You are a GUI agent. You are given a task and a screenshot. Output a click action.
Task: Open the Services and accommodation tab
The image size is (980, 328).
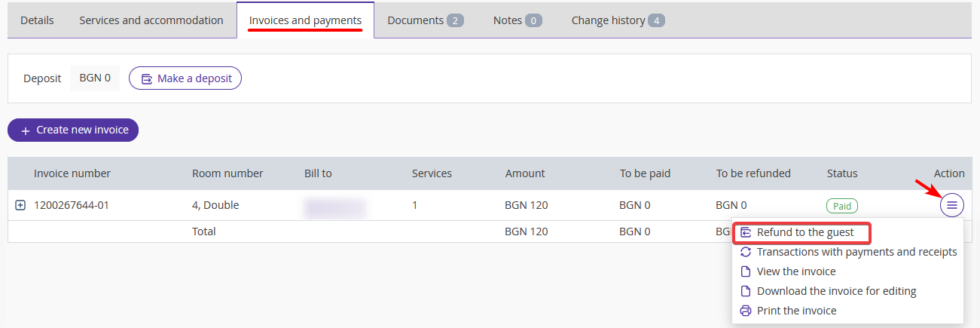[151, 20]
